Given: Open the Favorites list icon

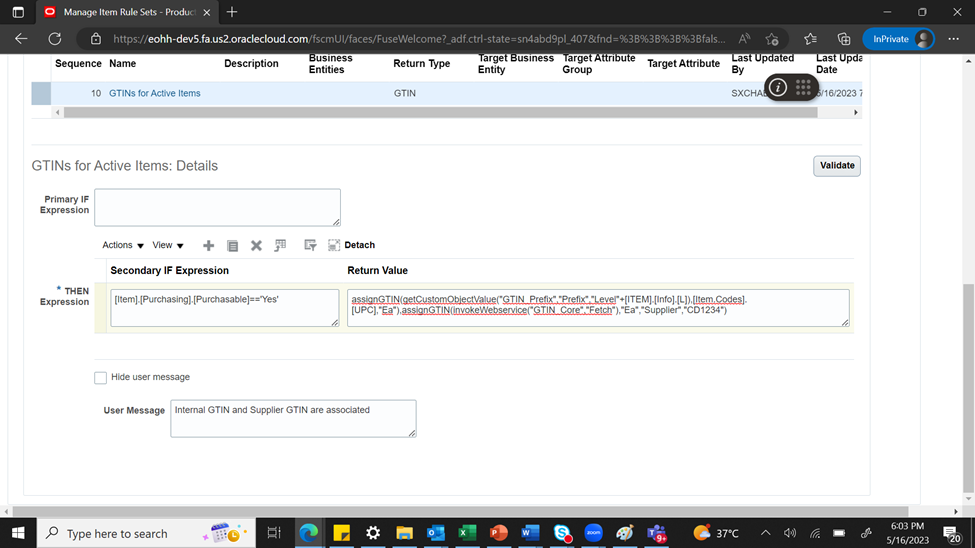Looking at the screenshot, I should point(810,39).
